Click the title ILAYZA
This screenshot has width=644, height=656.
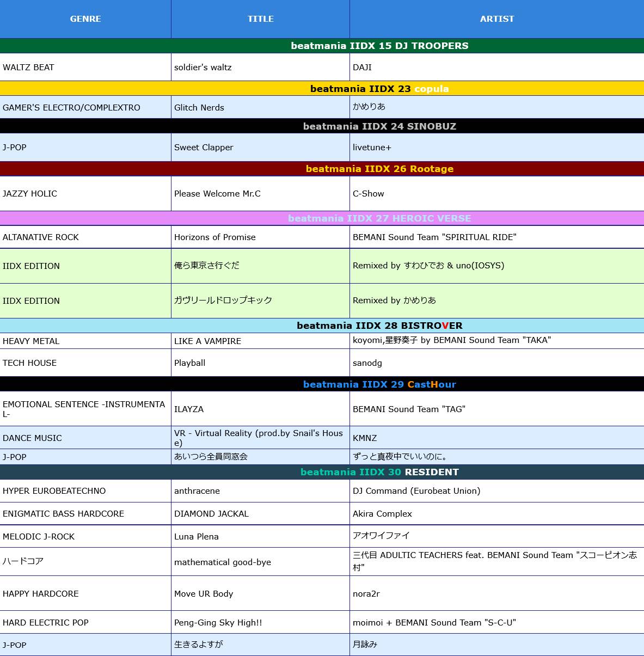click(189, 409)
